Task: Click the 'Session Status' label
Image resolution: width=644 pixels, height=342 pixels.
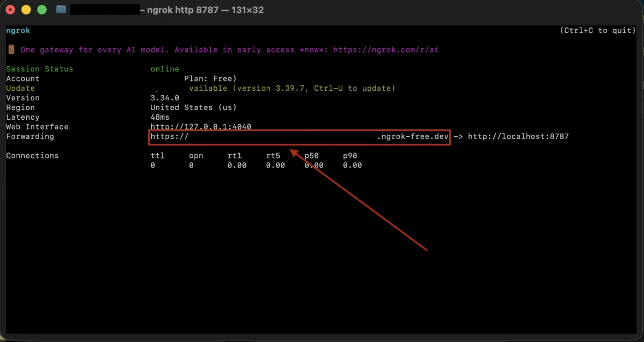Action: click(x=40, y=69)
